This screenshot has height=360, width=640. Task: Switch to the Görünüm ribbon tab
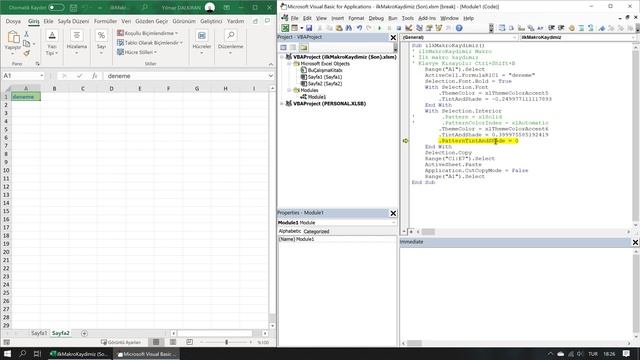click(x=184, y=21)
